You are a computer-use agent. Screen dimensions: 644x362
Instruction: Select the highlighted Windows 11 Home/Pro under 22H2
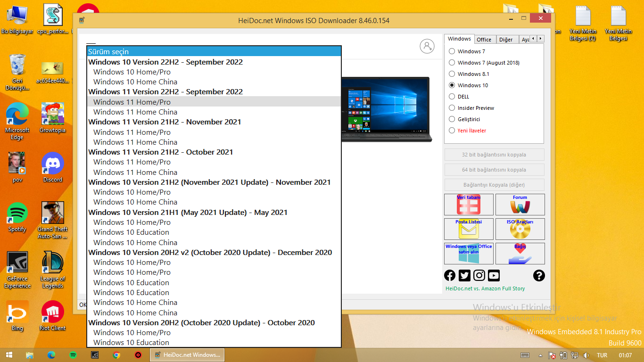coord(132,102)
